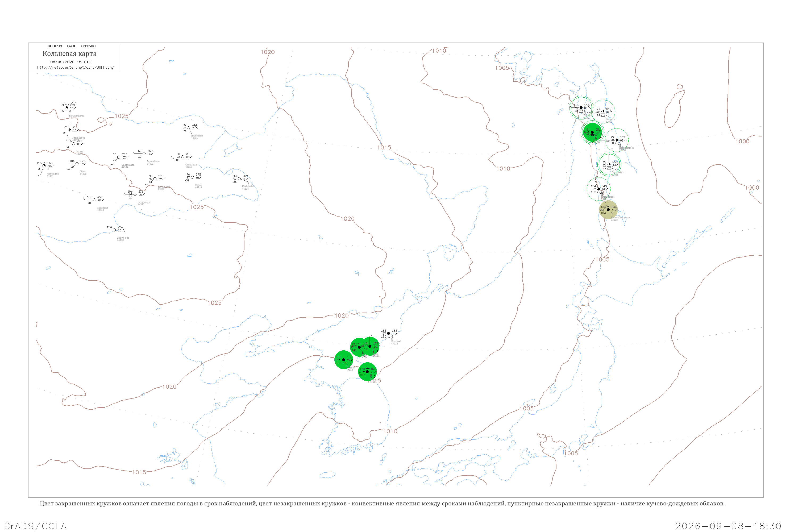Open the meteocenter.net/circ/UHHH.png URL text
Screen dimensions: 798x532
tap(75, 68)
